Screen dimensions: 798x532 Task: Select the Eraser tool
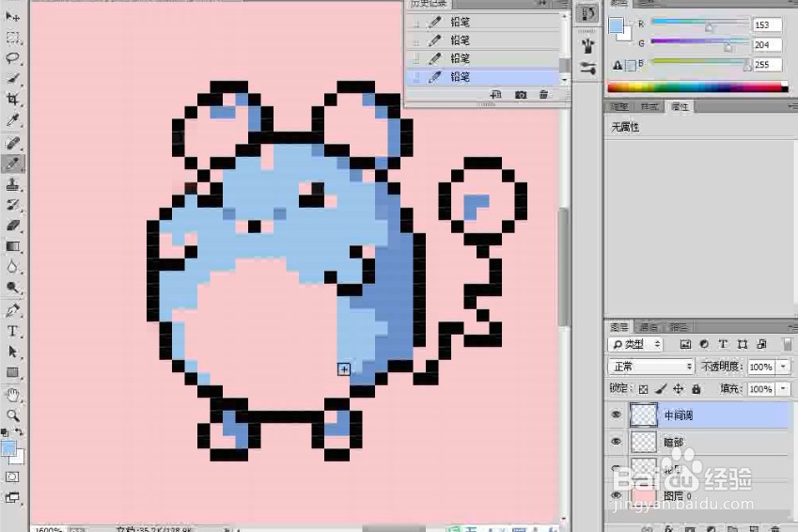click(12, 226)
